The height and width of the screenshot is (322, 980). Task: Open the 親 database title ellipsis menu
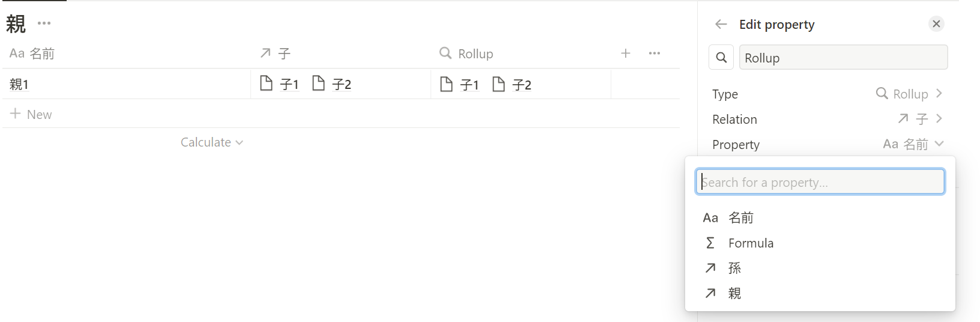[x=44, y=23]
